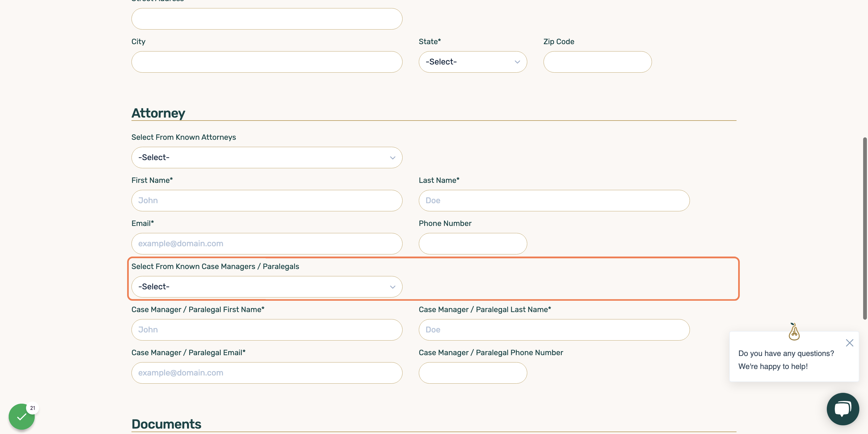This screenshot has height=434, width=868.
Task: Click the 'We're happy to help!' text
Action: [773, 366]
